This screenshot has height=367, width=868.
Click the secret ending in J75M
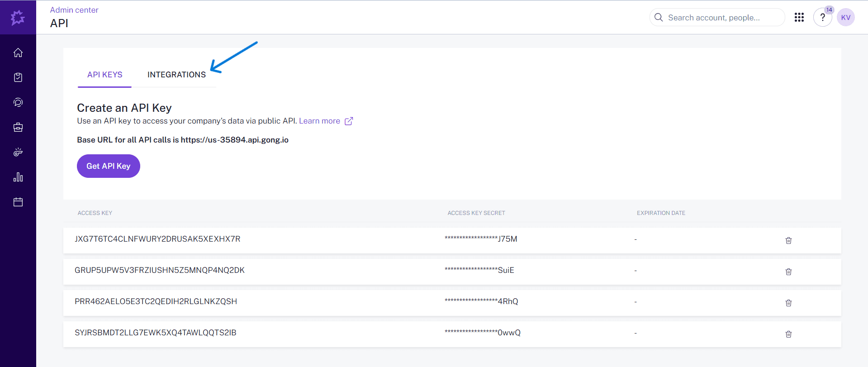[481, 239]
